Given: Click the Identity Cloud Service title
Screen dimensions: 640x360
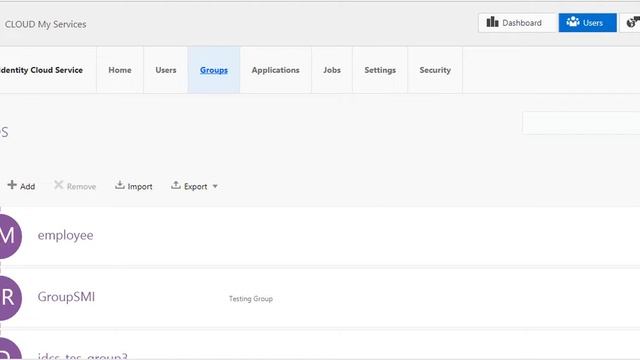Looking at the screenshot, I should point(41,70).
